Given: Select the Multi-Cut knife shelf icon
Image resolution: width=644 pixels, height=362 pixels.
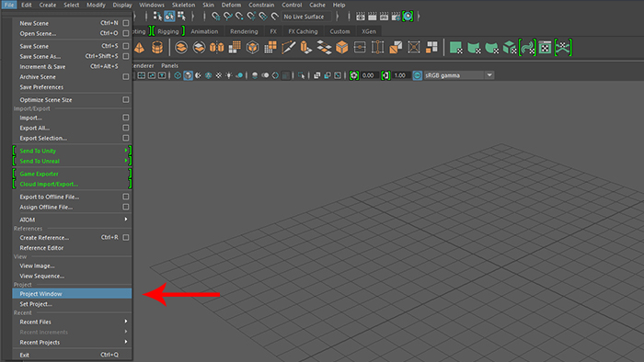Looking at the screenshot, I should (x=288, y=48).
